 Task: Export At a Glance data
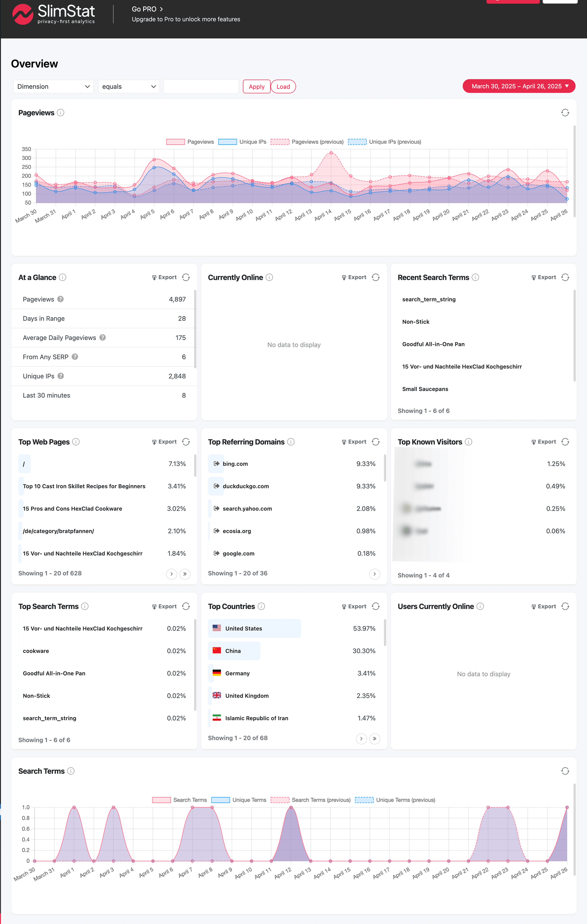pyautogui.click(x=164, y=277)
